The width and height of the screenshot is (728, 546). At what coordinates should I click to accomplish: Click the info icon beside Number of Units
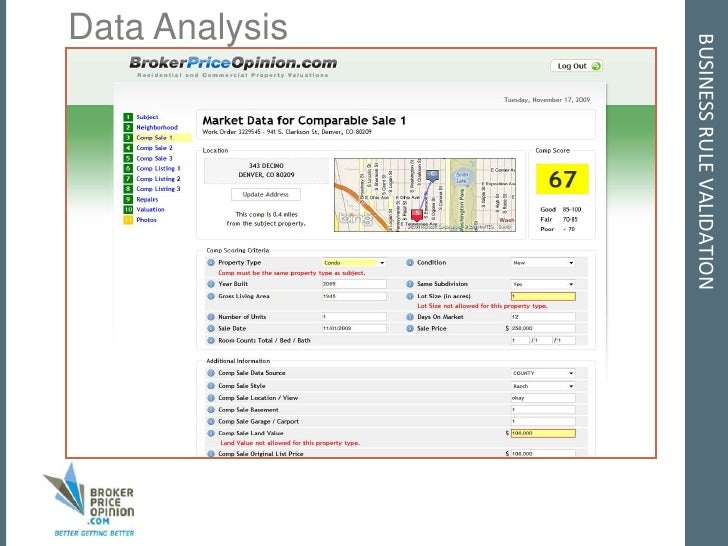(x=211, y=317)
